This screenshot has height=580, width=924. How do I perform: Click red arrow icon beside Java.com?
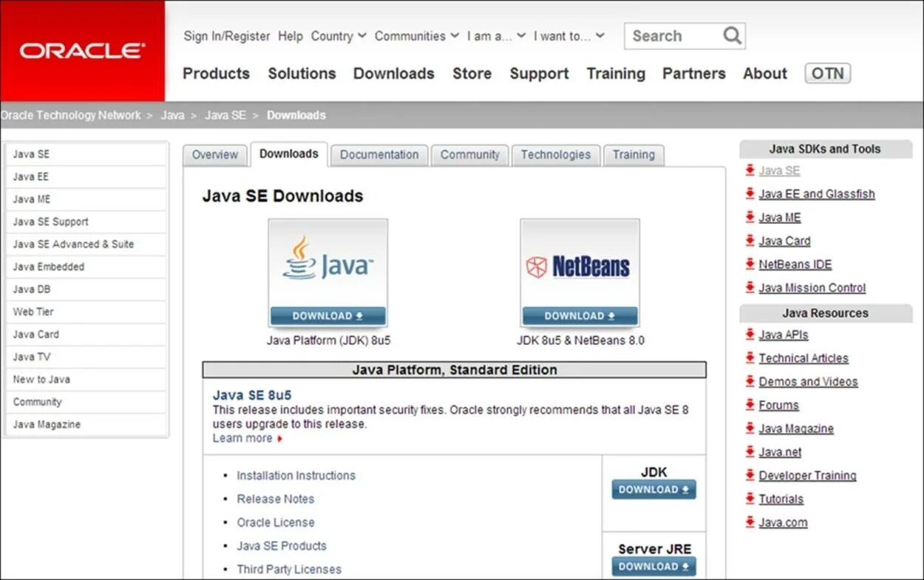tap(750, 522)
